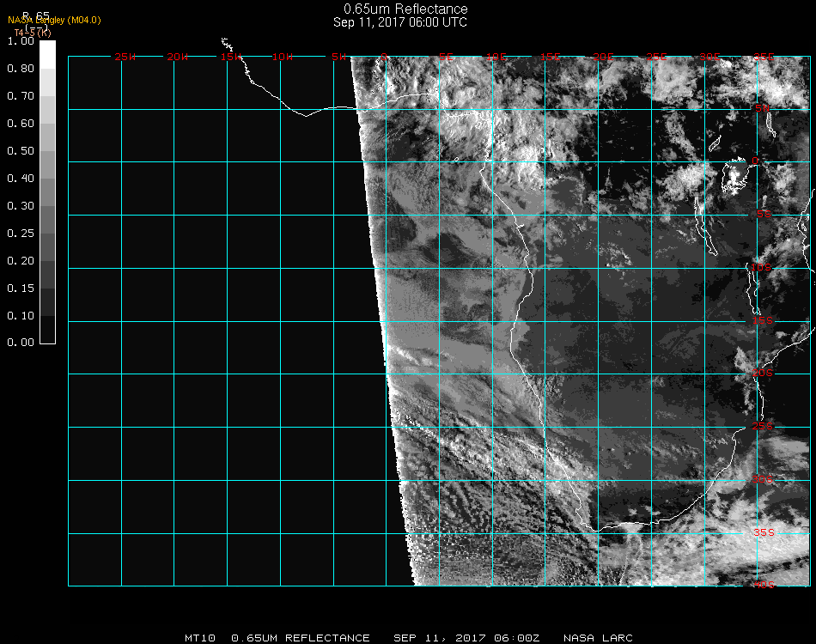Click the 0.70 colorbar label
The height and width of the screenshot is (644, 816).
[x=21, y=96]
